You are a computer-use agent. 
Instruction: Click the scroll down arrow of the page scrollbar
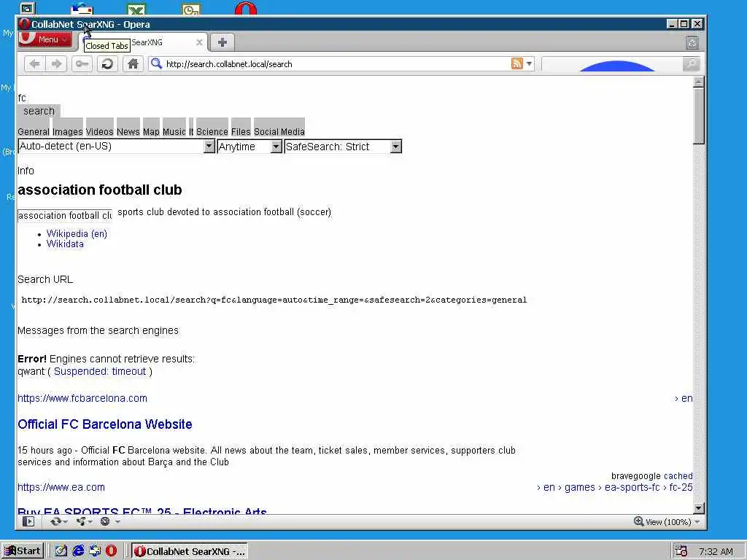coord(698,508)
